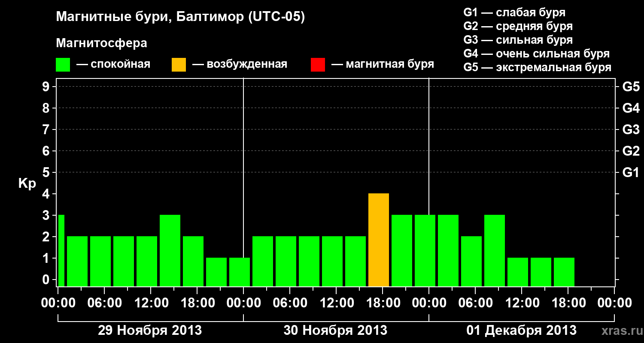Click the '29 Ноября 2013' date label
The width and height of the screenshot is (644, 343).
[x=150, y=331]
